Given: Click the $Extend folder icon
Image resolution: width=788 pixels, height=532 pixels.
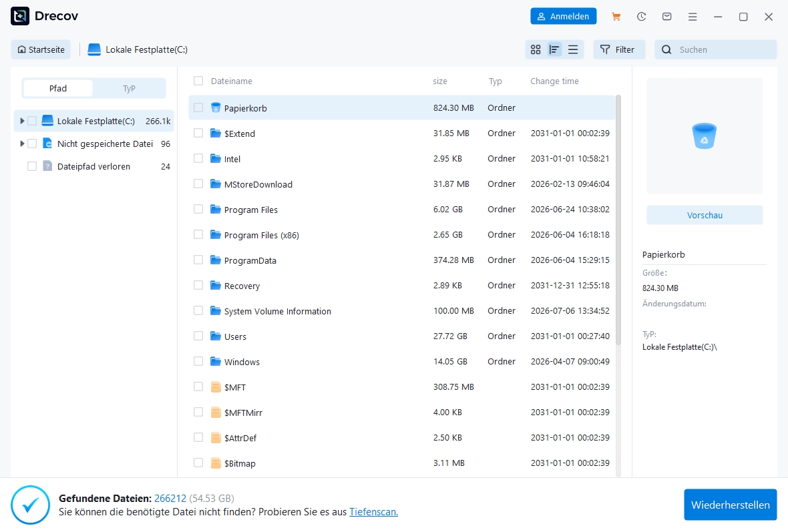Looking at the screenshot, I should [x=216, y=133].
